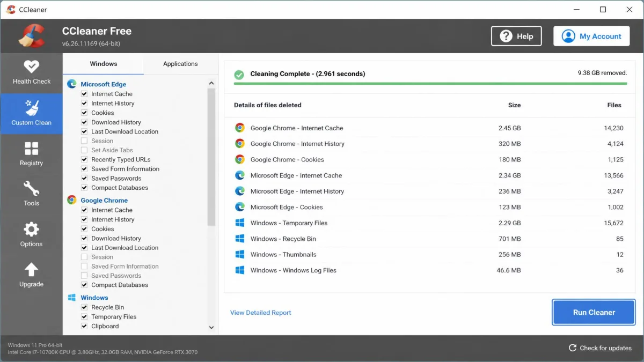Open the Health Check section

click(x=31, y=73)
